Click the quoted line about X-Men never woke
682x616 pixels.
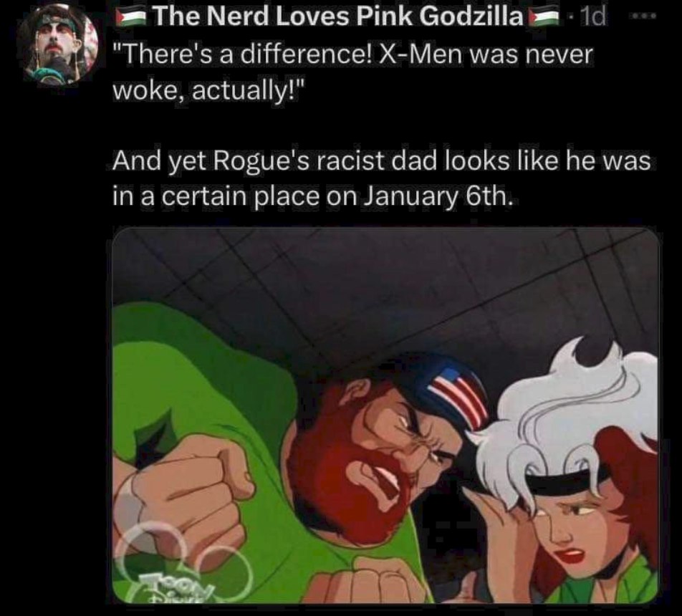(352, 72)
